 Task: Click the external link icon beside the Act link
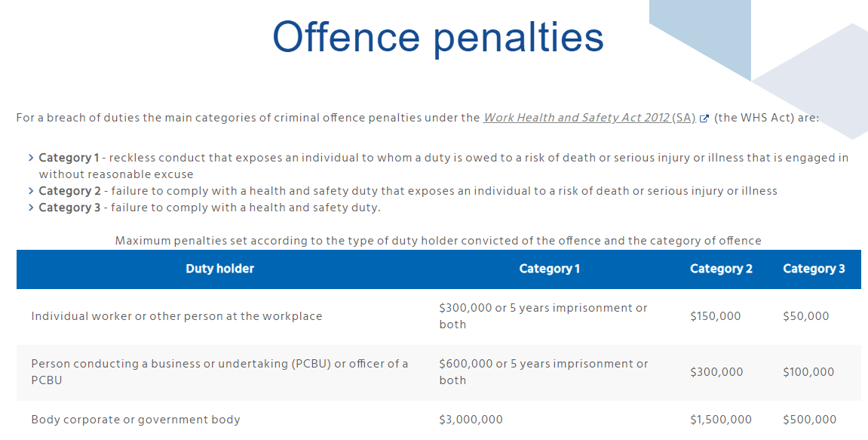tap(704, 118)
